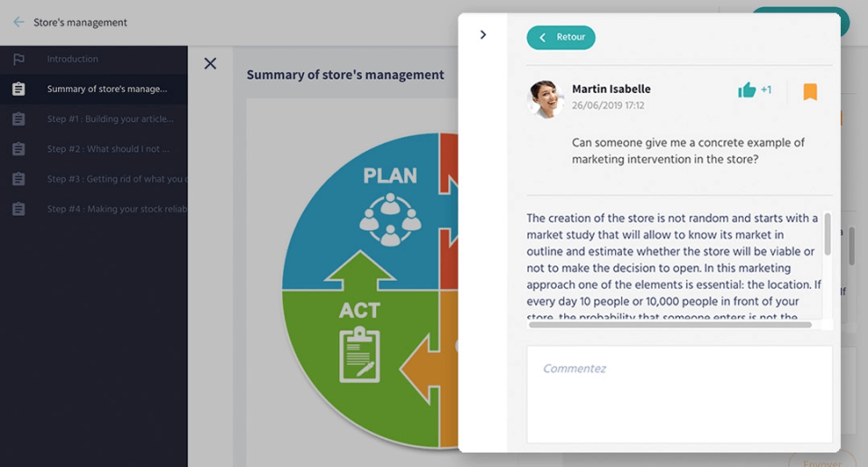Toggle the orange bookmark on the comment

coord(810,92)
